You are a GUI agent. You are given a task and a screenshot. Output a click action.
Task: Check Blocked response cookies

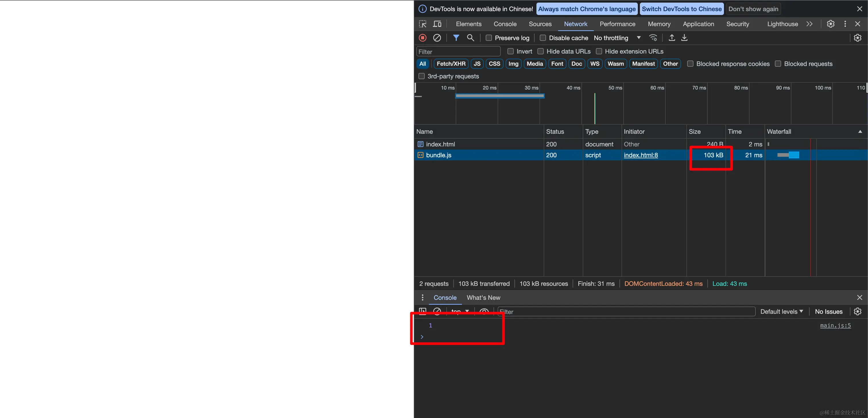point(690,64)
